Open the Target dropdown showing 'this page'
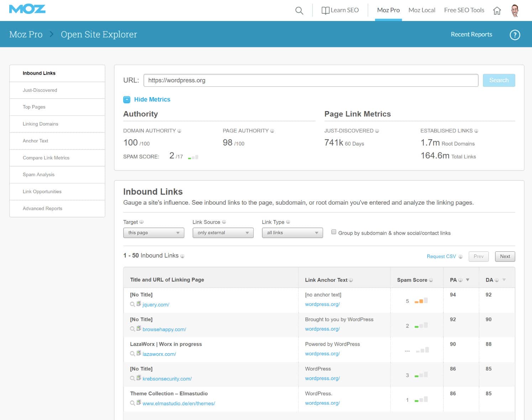532x420 pixels. (x=153, y=233)
